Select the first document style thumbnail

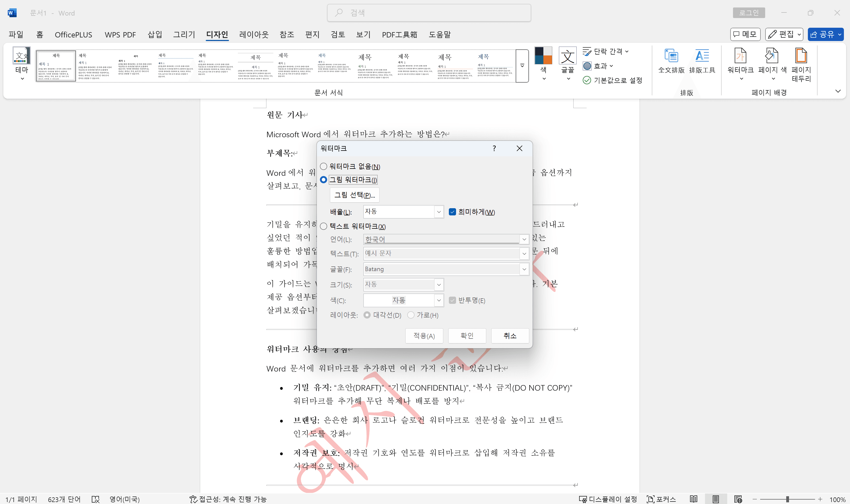pyautogui.click(x=56, y=66)
